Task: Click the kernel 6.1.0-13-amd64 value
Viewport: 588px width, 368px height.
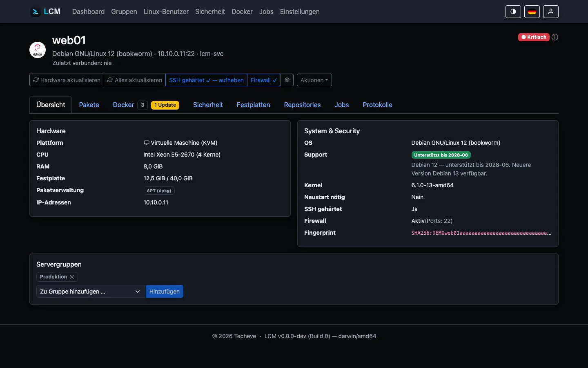Action: point(432,185)
